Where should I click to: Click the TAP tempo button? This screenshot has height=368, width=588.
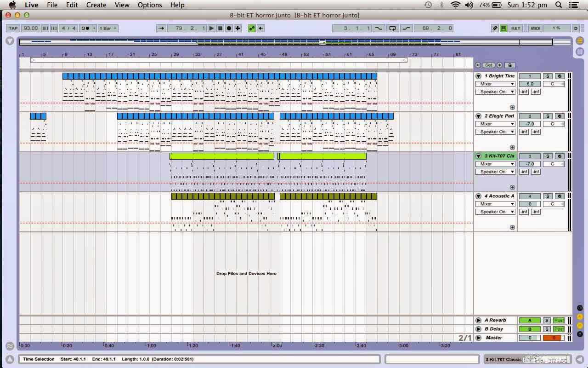coord(13,28)
